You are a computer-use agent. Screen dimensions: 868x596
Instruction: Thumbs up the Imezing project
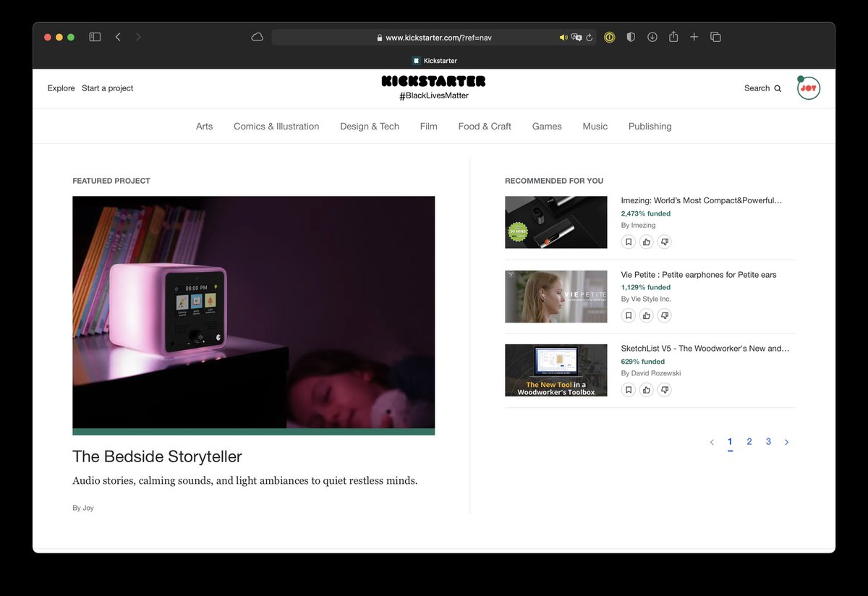647,242
